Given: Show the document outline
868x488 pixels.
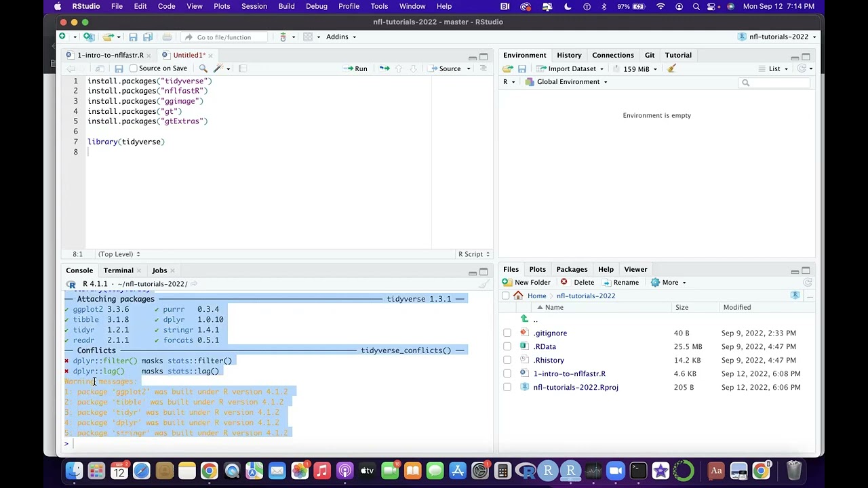Looking at the screenshot, I should [484, 68].
